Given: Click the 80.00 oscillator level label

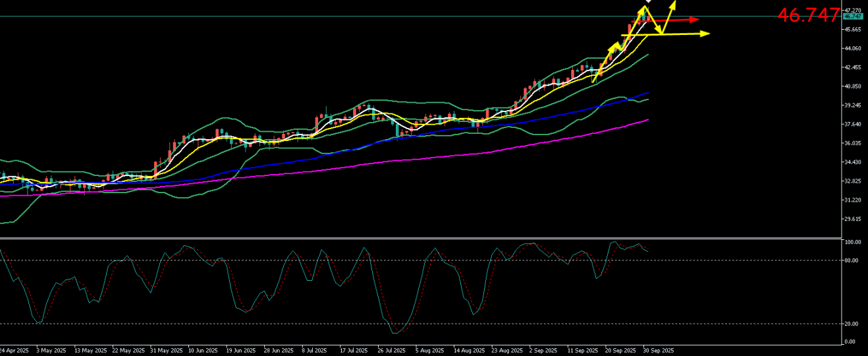Looking at the screenshot, I should coord(852,260).
